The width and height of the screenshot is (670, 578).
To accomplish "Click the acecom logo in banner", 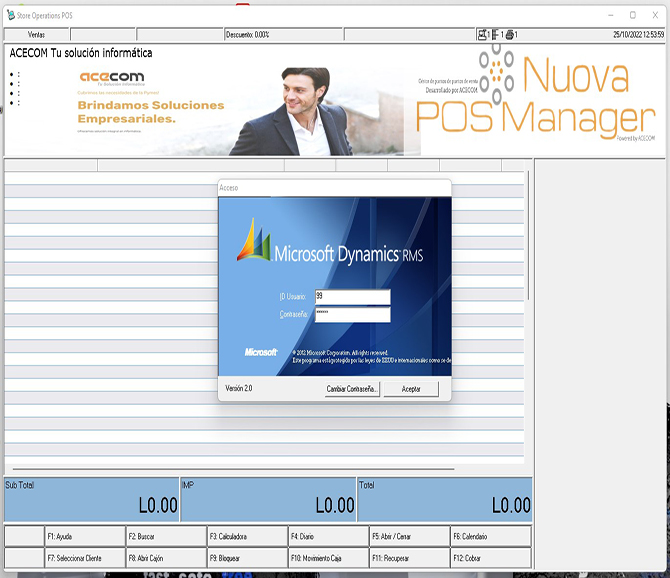I will point(112,77).
